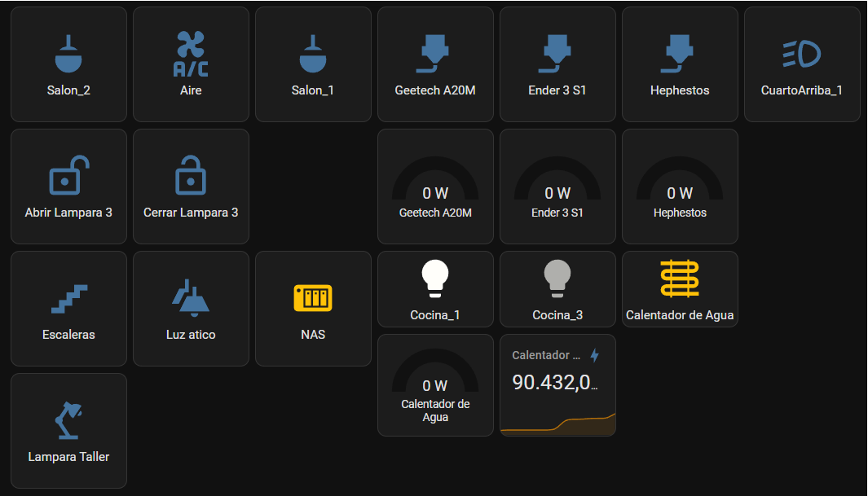Click the padlock icon for Cerrar Lampara 3
This screenshot has width=868, height=496.
click(191, 175)
